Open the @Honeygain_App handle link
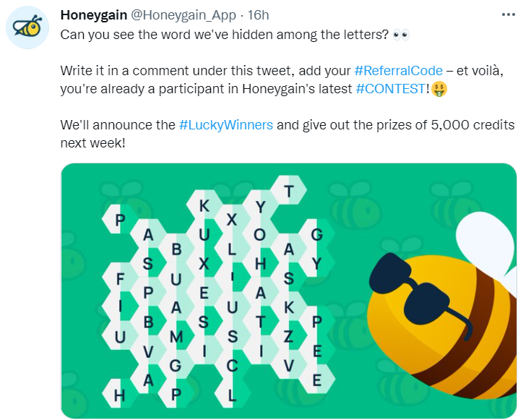 tap(184, 15)
